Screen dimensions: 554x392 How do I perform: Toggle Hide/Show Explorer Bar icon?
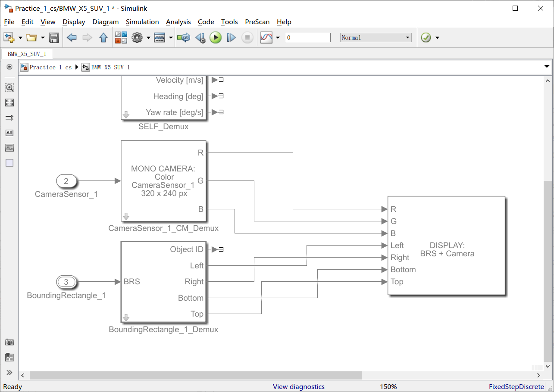(9, 67)
